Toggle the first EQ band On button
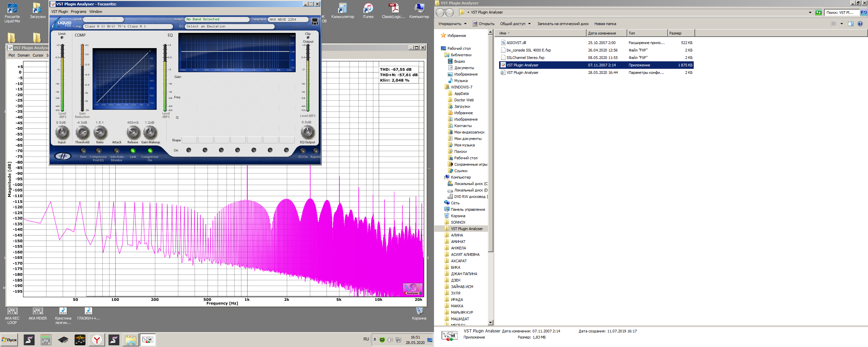 point(189,150)
